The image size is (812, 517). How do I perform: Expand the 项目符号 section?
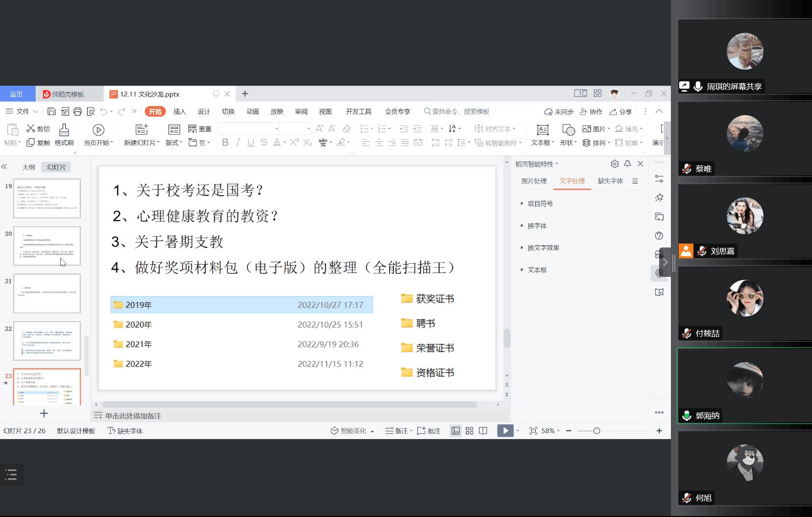[540, 204]
